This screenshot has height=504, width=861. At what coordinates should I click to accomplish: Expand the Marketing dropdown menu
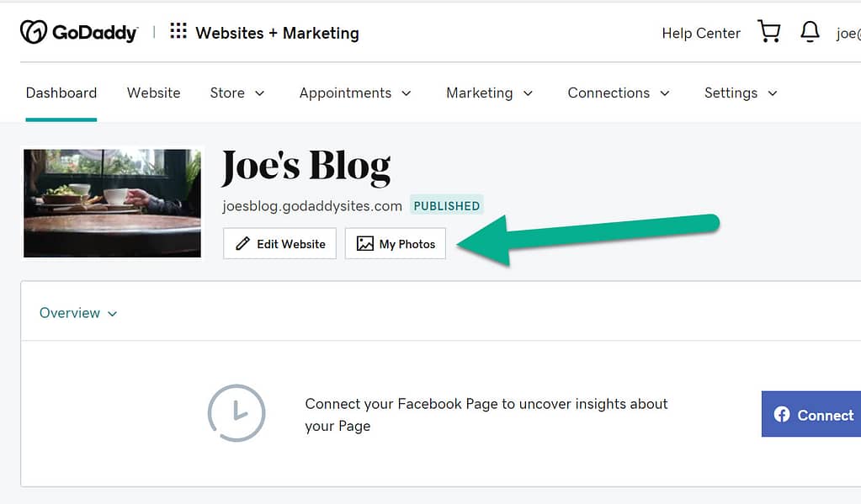(x=490, y=93)
